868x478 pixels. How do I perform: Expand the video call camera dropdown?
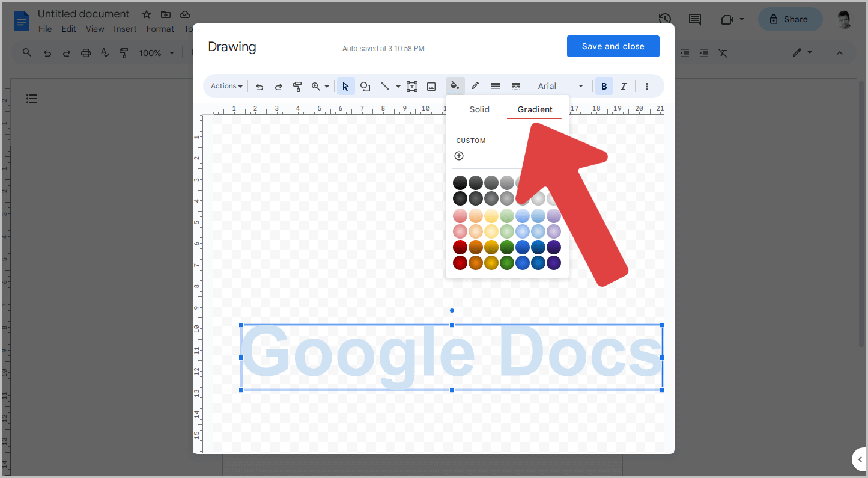pos(742,19)
